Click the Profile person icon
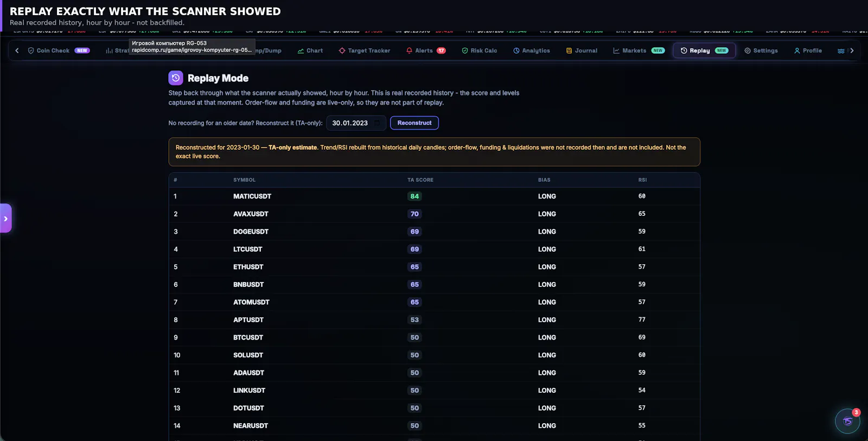Viewport: 868px width, 441px height. tap(797, 50)
